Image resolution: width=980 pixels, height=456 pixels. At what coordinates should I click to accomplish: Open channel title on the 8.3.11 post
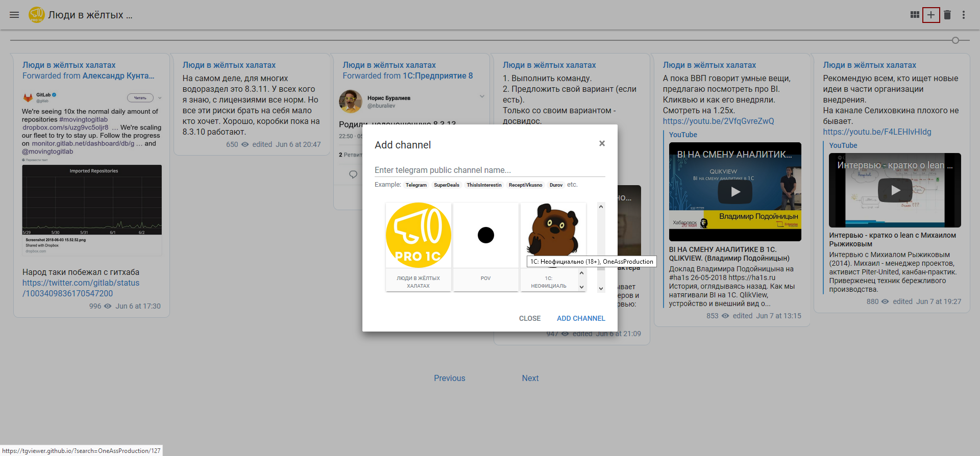tap(229, 65)
